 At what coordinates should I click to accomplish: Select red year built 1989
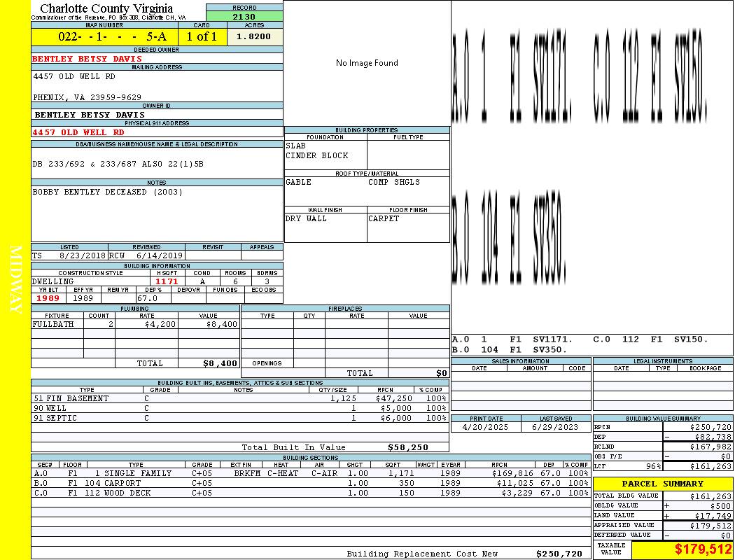click(x=48, y=298)
